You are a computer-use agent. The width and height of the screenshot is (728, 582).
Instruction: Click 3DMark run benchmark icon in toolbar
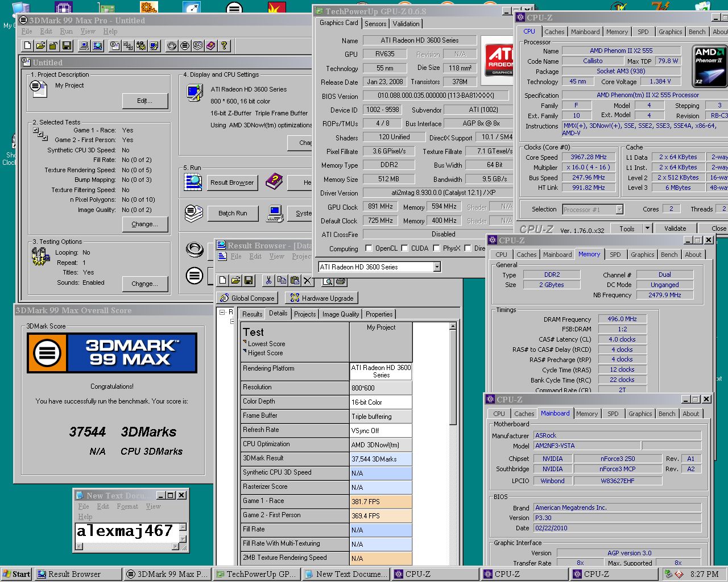tap(185, 45)
